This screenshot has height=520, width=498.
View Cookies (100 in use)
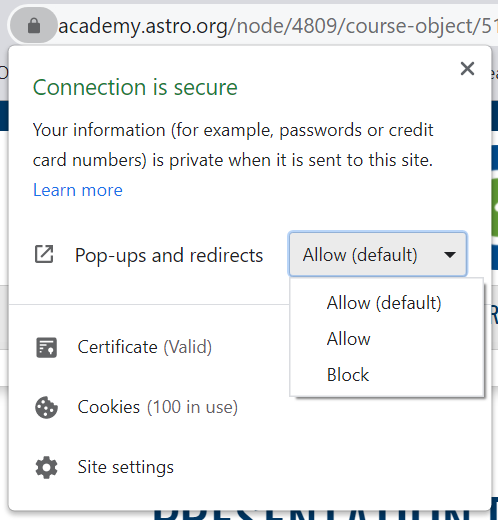pos(158,407)
